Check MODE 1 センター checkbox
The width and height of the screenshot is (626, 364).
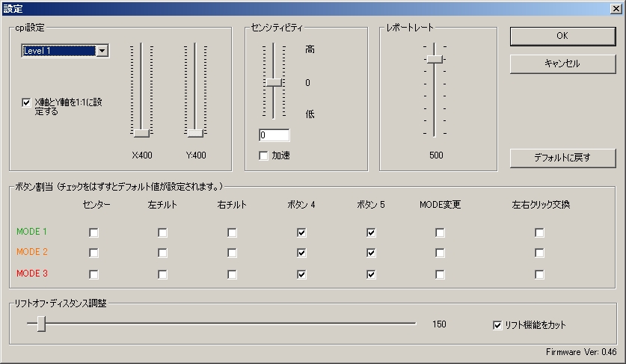(x=93, y=232)
